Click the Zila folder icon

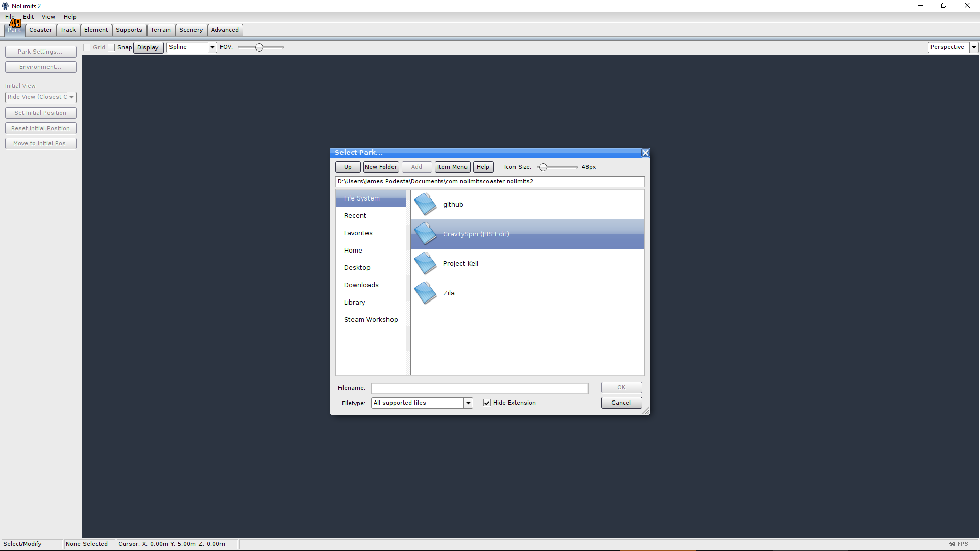coord(425,293)
